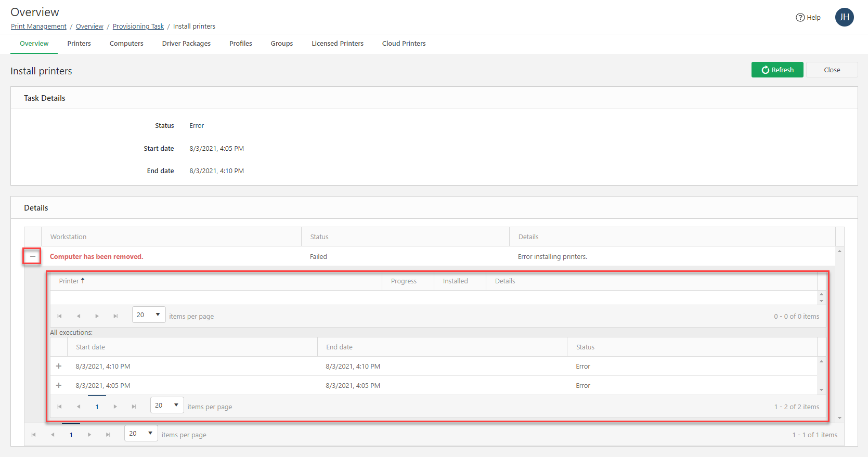Viewport: 868px width, 457px height.
Task: Click scroll down arrow of details grid
Action: [839, 418]
